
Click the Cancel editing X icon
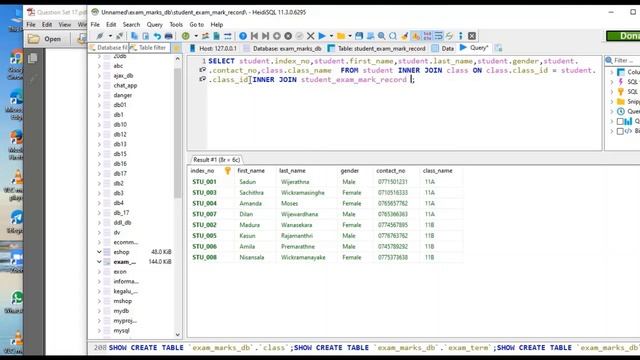[x=310, y=36]
